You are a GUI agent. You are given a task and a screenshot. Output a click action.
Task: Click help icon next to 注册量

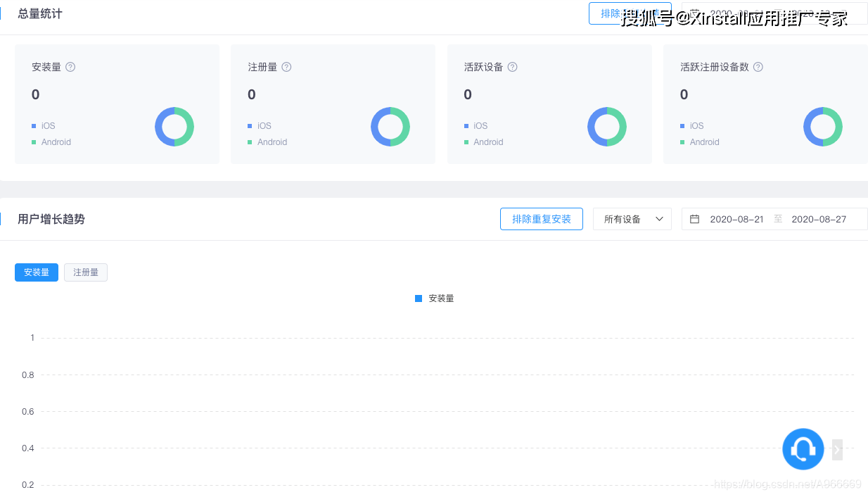tap(286, 67)
